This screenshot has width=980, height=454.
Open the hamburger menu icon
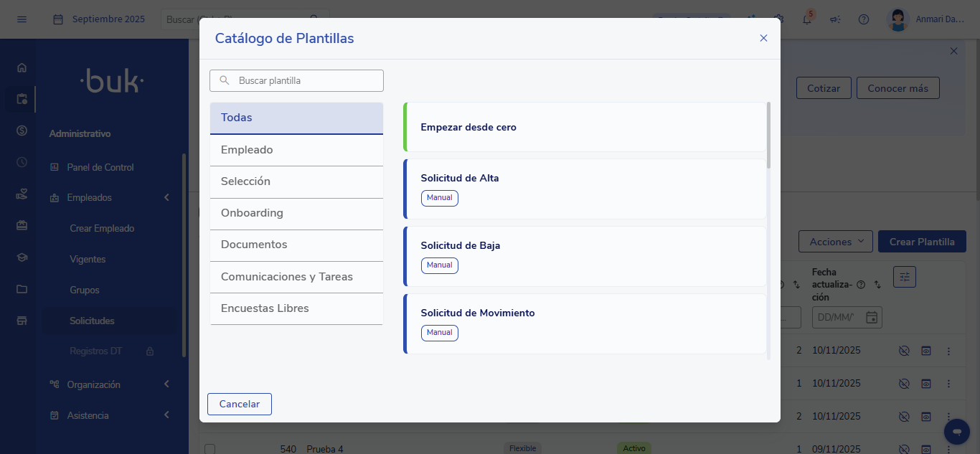(22, 19)
